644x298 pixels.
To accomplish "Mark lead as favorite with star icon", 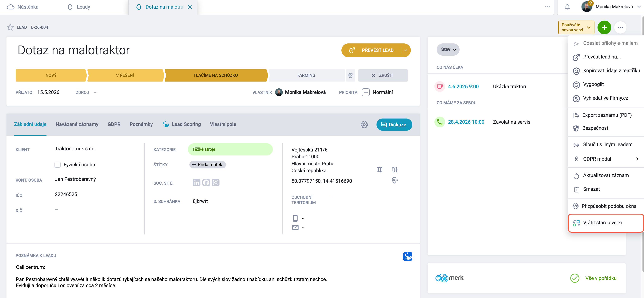I will click(10, 27).
